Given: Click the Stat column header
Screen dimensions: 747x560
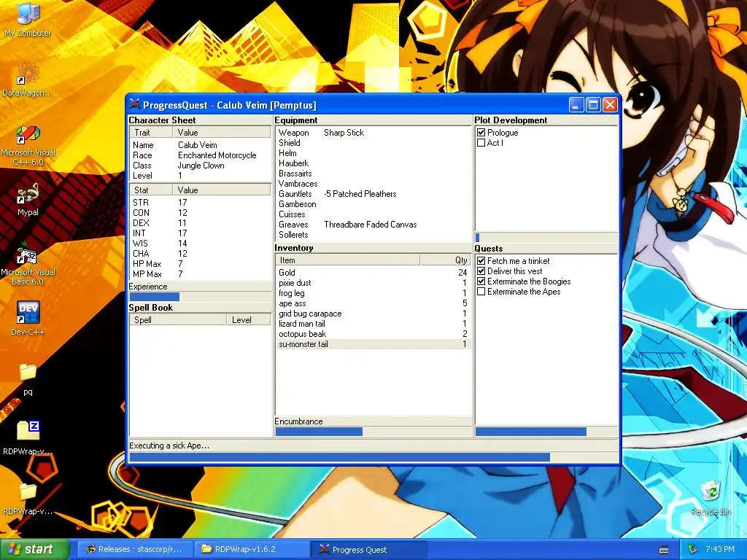Looking at the screenshot, I should pos(151,190).
